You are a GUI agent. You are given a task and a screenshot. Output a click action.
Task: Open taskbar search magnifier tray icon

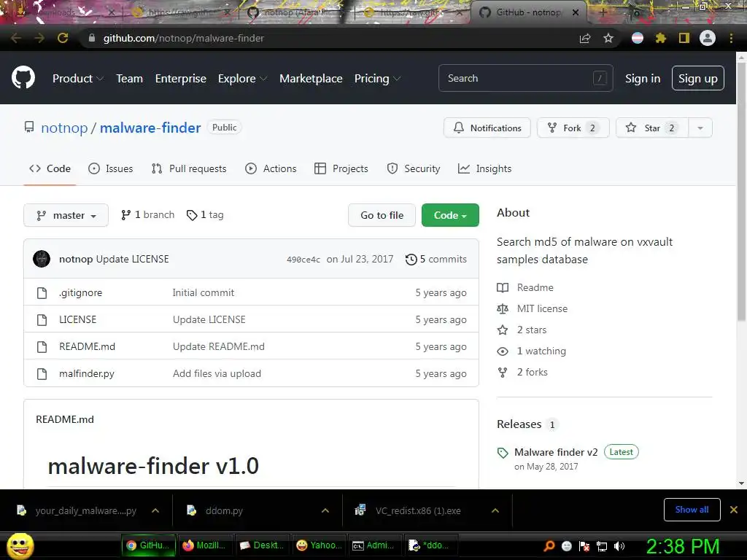pyautogui.click(x=549, y=545)
